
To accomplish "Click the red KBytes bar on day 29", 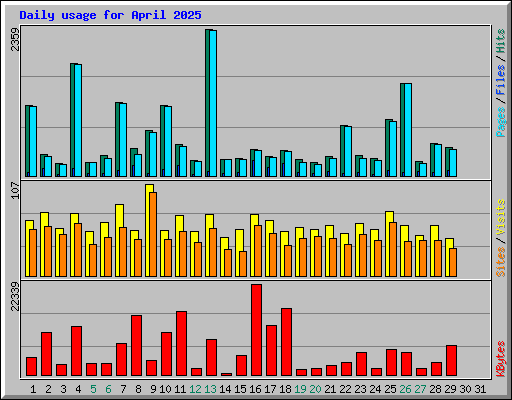I will 451,360.
